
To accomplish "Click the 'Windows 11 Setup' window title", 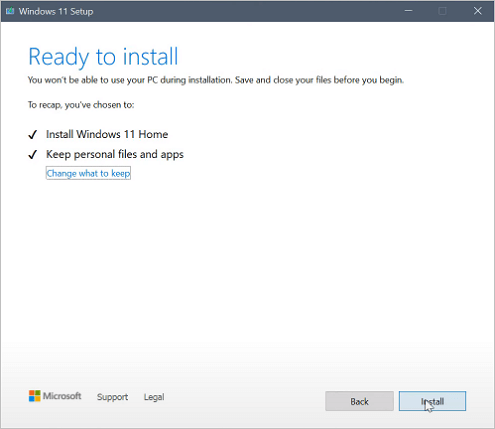I will 56,11.
